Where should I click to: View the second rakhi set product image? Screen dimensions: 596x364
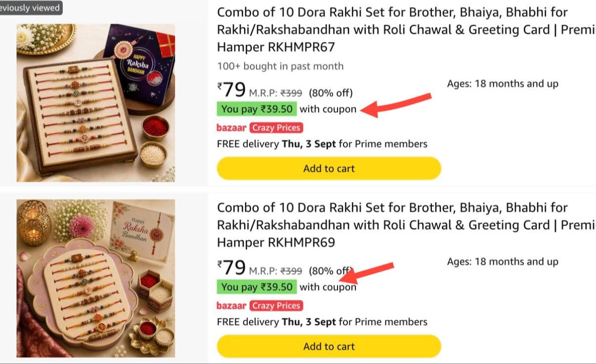point(95,279)
